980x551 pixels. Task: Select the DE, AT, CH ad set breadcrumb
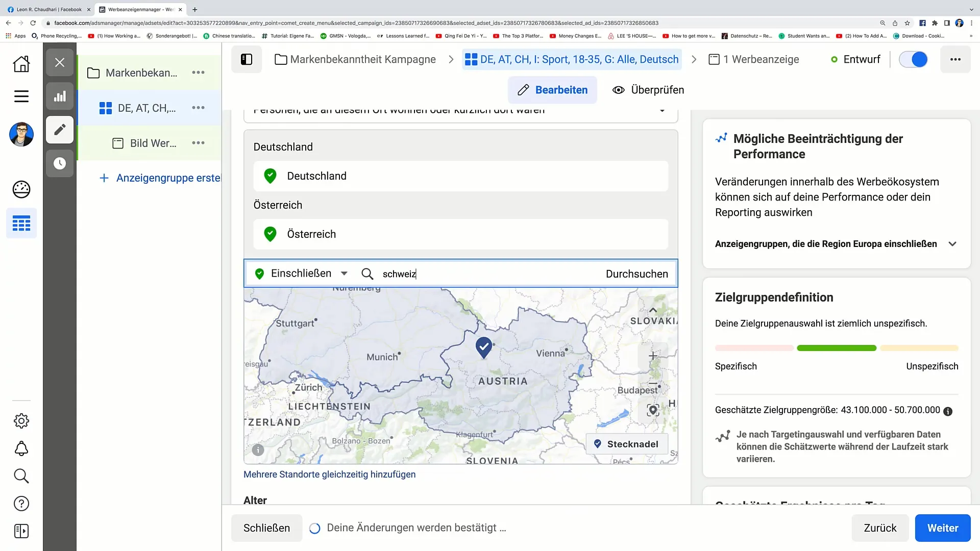pyautogui.click(x=572, y=60)
